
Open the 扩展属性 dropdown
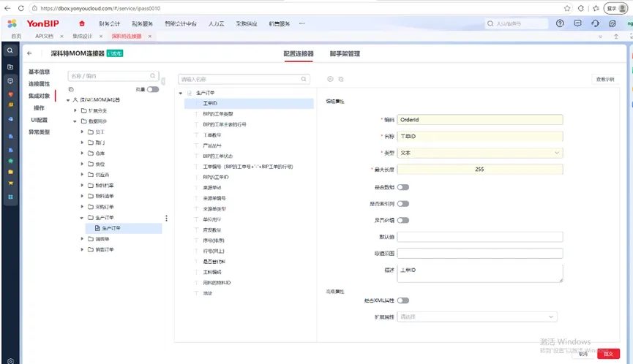click(477, 316)
